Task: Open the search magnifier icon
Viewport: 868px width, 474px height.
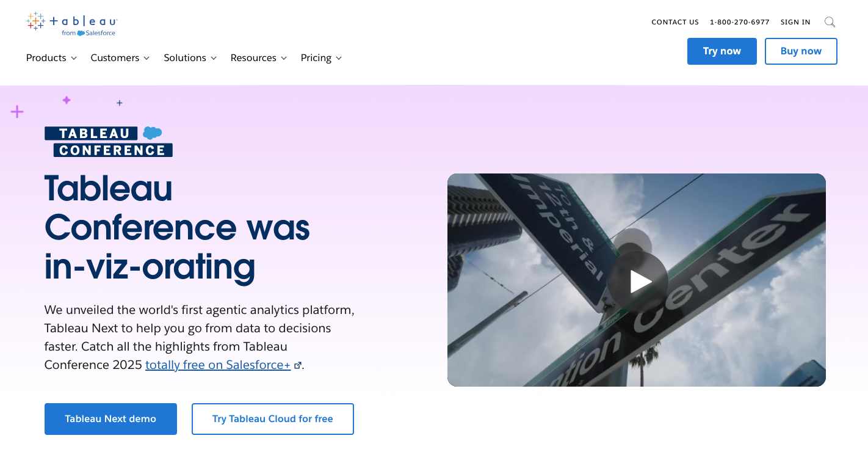Action: [830, 22]
